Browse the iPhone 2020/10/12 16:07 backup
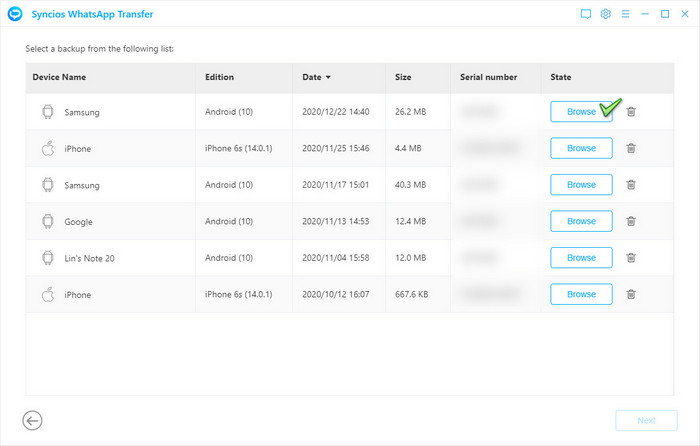This screenshot has width=700, height=446. pyautogui.click(x=581, y=294)
